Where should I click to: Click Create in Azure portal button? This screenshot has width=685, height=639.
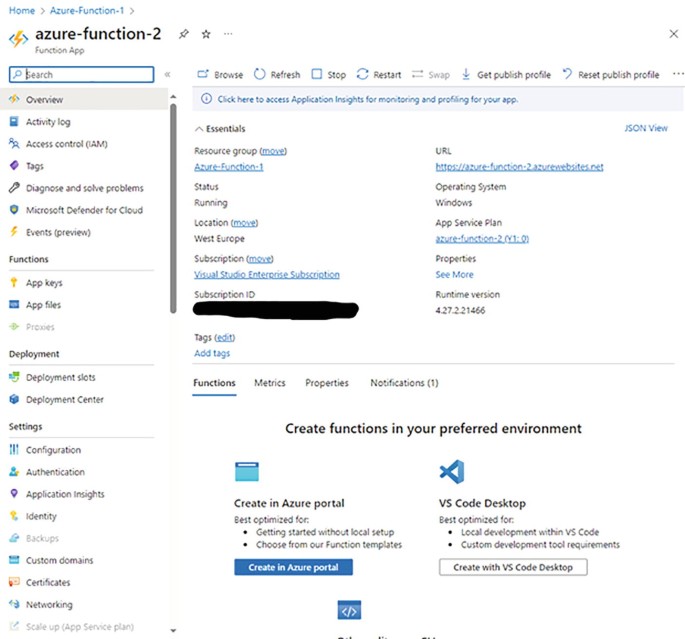(293, 567)
